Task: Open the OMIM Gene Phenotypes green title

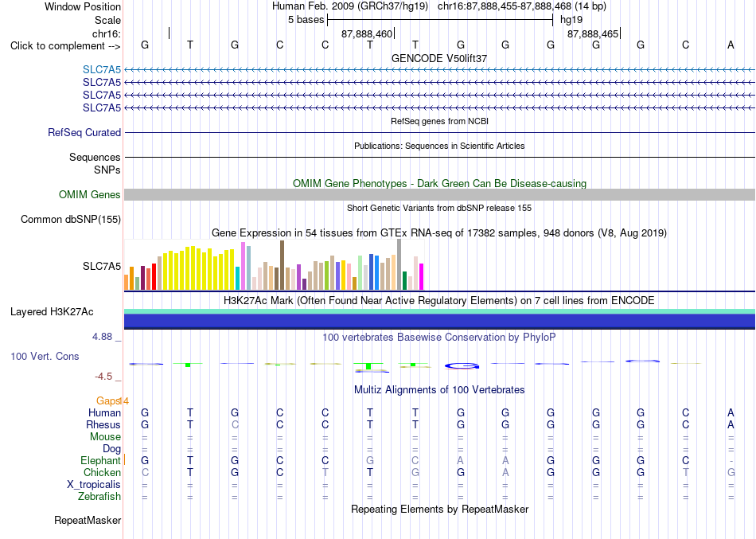Action: coord(440,183)
